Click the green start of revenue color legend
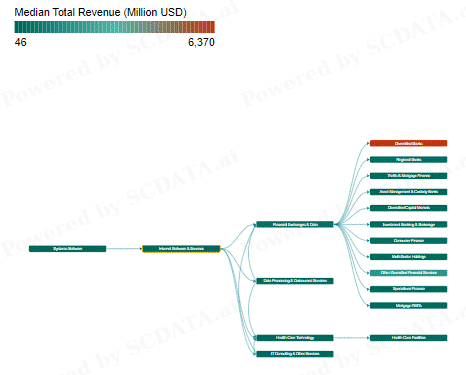The width and height of the screenshot is (466, 375). 17,27
